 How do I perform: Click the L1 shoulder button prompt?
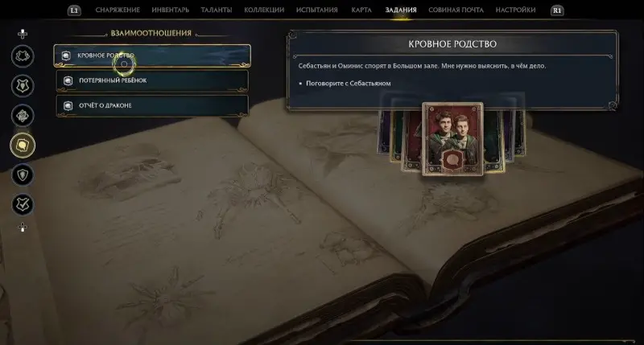click(74, 10)
